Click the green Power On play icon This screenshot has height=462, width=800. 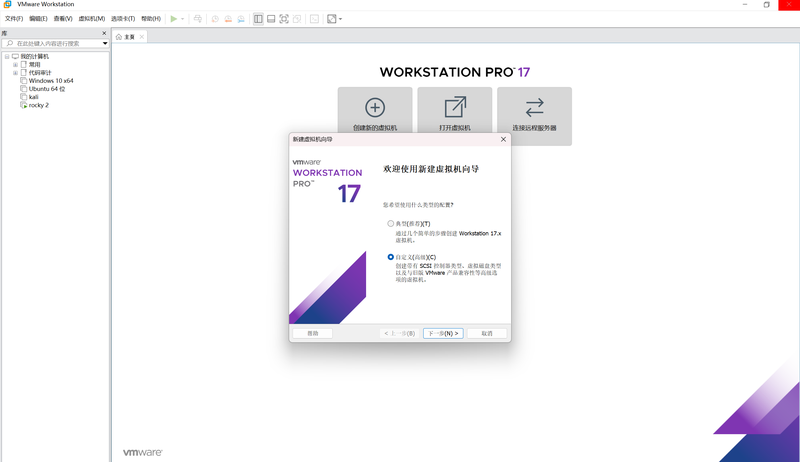173,19
